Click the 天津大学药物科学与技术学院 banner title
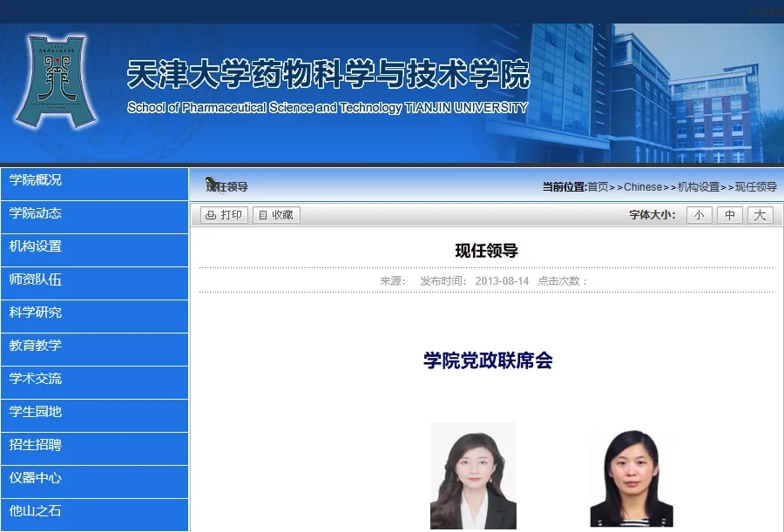This screenshot has height=532, width=784. tap(328, 74)
